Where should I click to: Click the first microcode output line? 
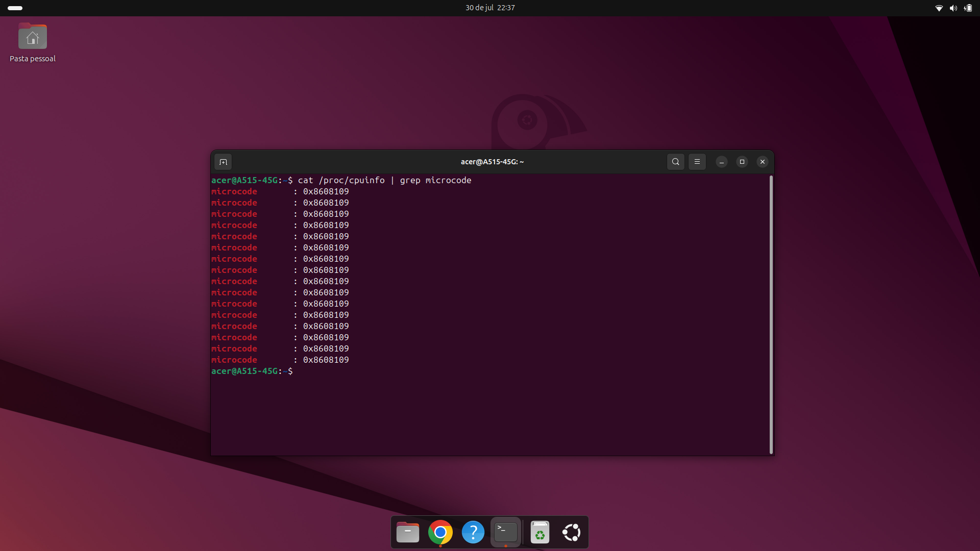coord(280,191)
